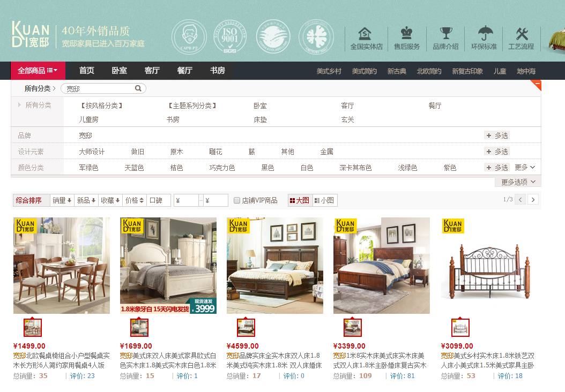
Task: Open 工艺流程 tools icon
Action: click(522, 34)
